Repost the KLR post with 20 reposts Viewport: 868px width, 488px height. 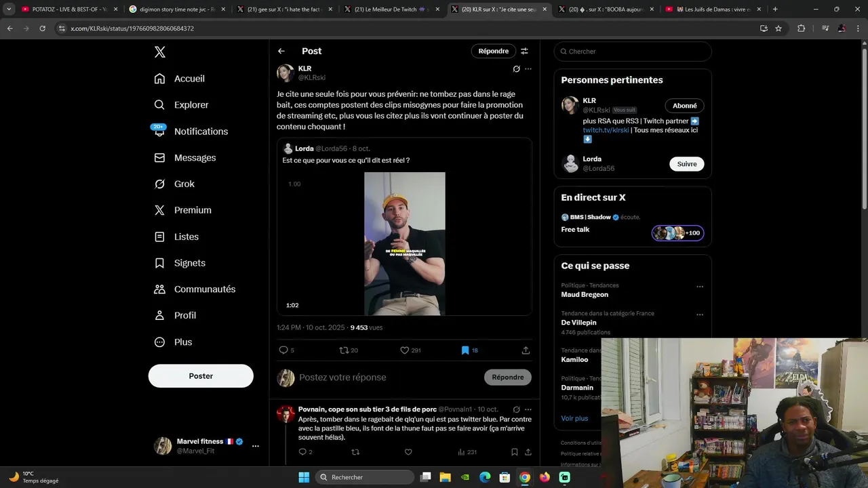(344, 350)
